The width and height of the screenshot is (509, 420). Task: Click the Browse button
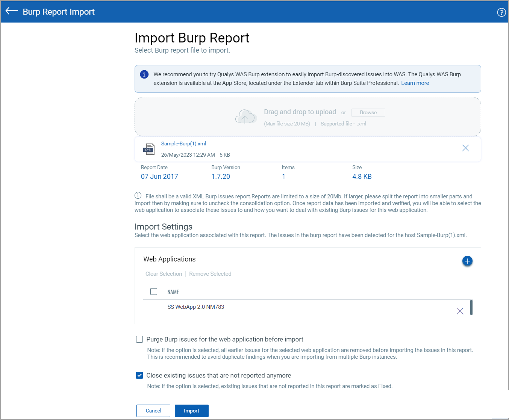368,113
